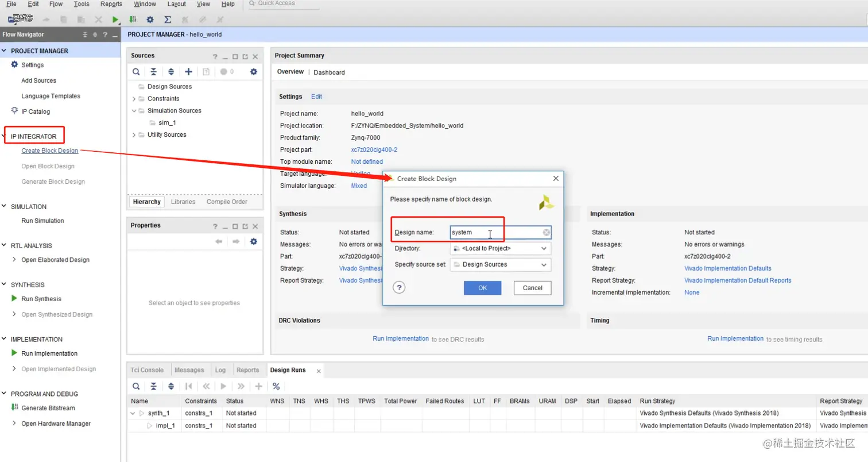Open the Settings gear in Project Manager
The image size is (868, 462).
point(15,64)
